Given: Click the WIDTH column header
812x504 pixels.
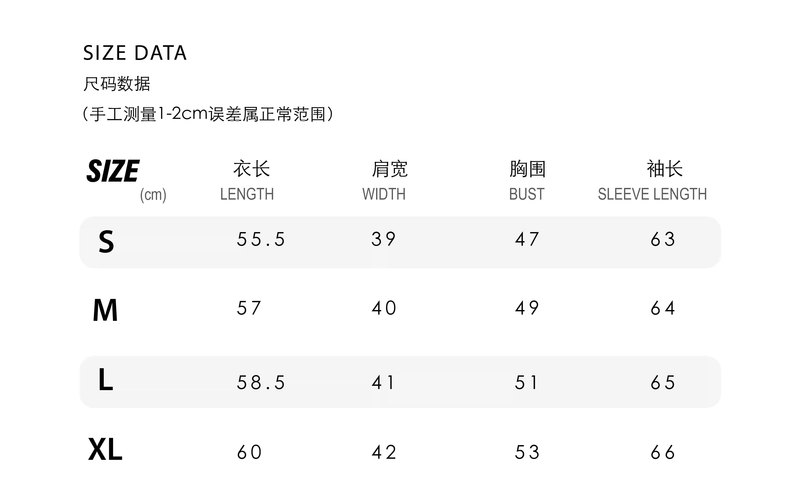Looking at the screenshot, I should [x=384, y=194].
